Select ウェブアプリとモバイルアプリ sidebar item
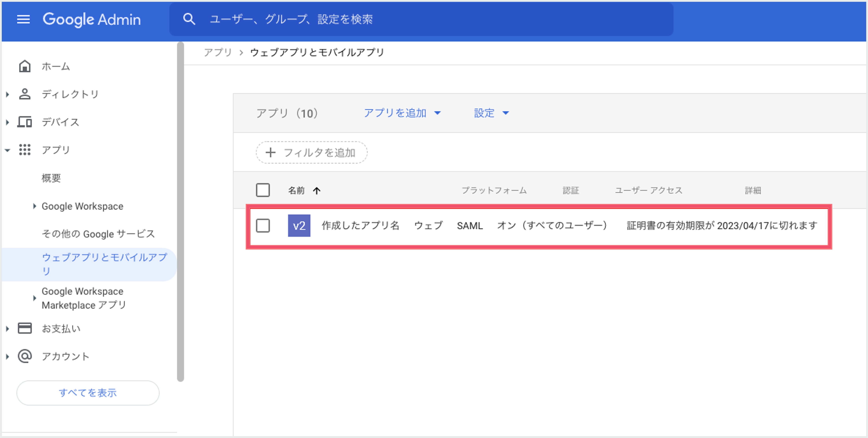This screenshot has width=868, height=438. tap(89, 264)
